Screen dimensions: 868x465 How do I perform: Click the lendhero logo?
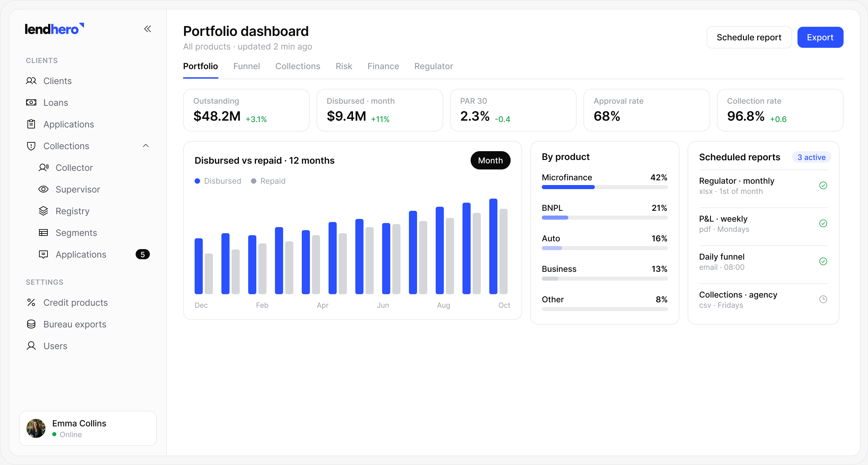55,29
